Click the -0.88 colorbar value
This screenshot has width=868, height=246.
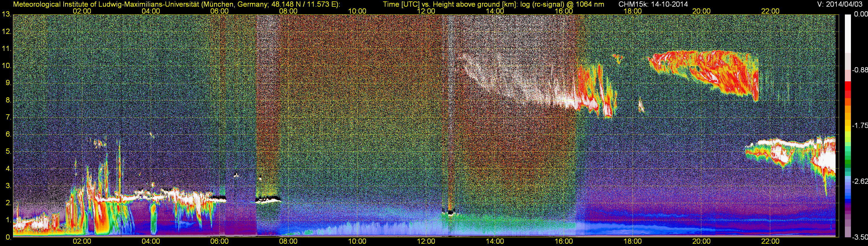(860, 70)
